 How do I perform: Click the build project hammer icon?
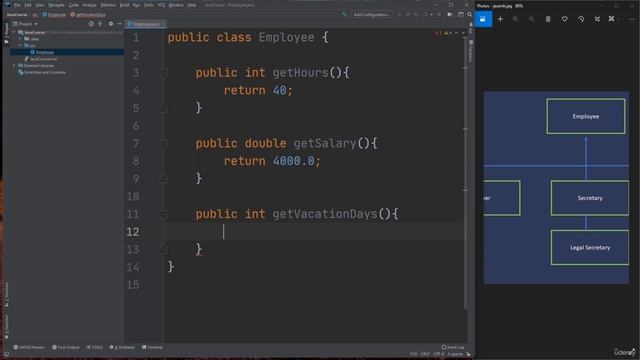(x=344, y=15)
